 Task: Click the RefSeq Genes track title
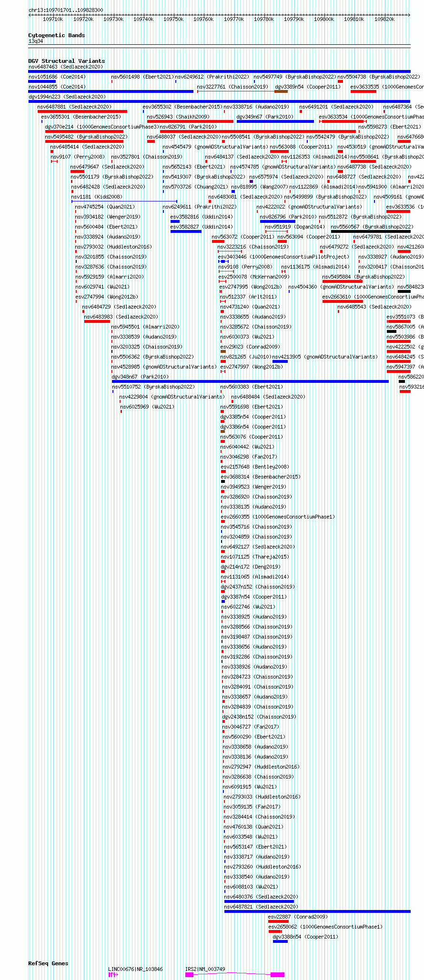pos(48,963)
